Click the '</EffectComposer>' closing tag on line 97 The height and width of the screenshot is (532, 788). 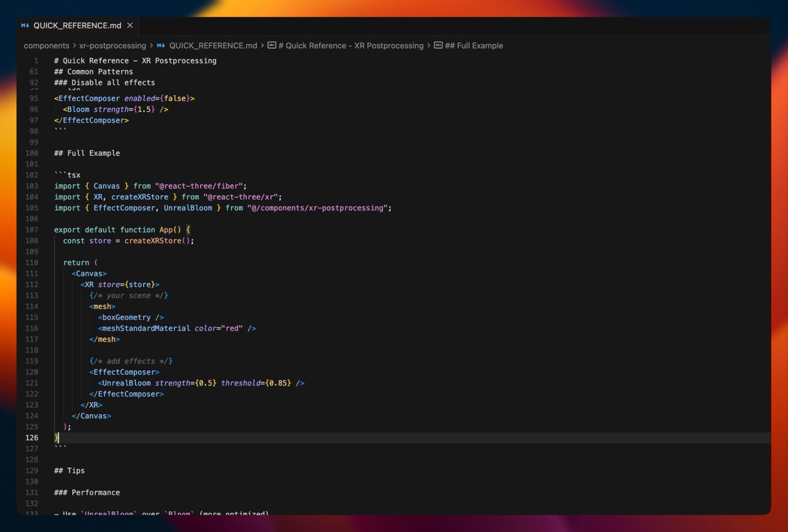92,120
